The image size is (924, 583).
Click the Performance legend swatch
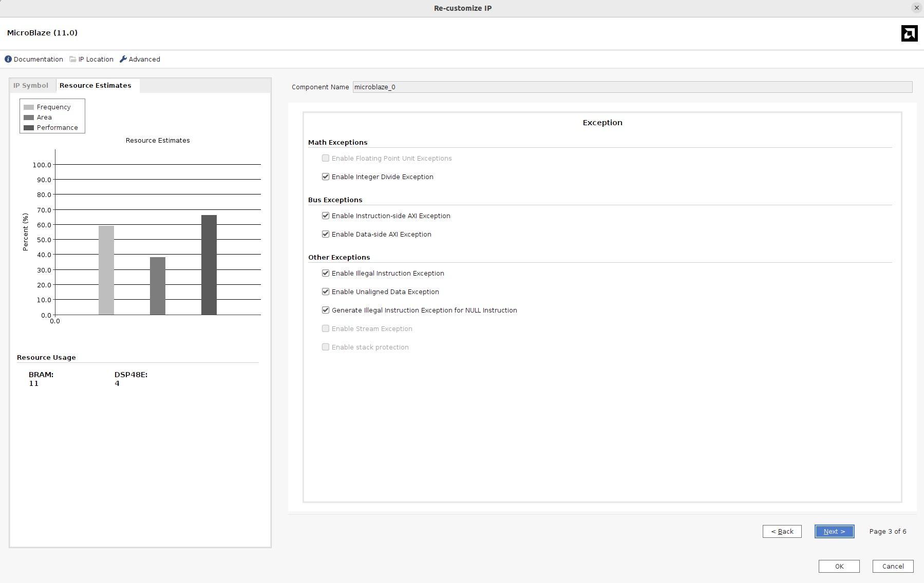(x=29, y=128)
